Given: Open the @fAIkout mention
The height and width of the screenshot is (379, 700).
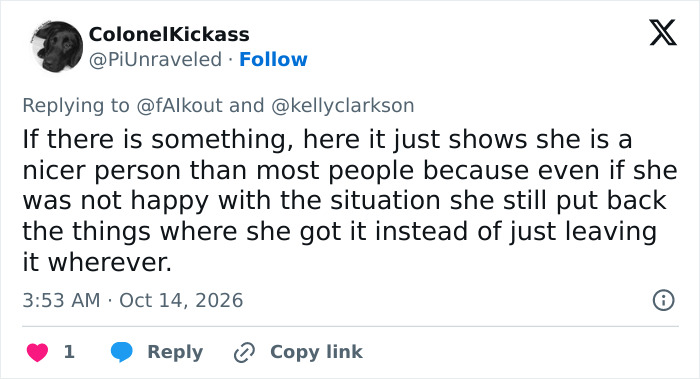Looking at the screenshot, I should 179,106.
